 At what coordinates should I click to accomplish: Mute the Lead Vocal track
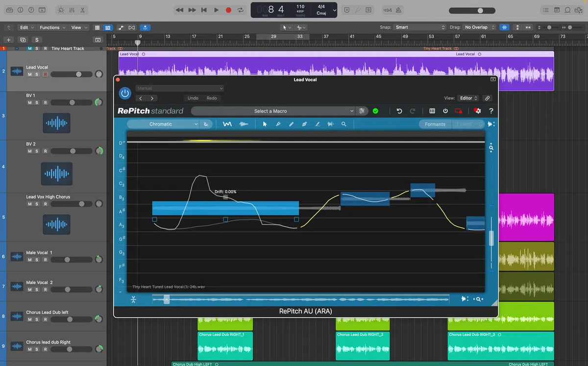click(x=29, y=75)
